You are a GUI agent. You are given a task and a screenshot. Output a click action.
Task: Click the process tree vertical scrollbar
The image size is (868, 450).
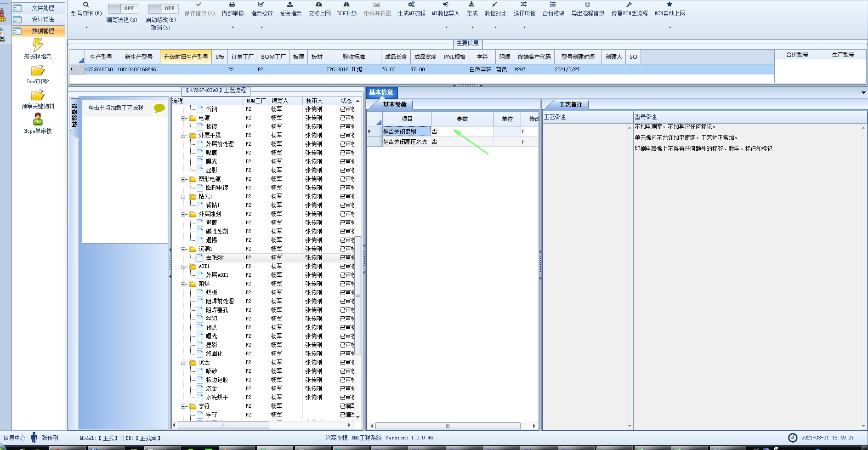(357, 295)
